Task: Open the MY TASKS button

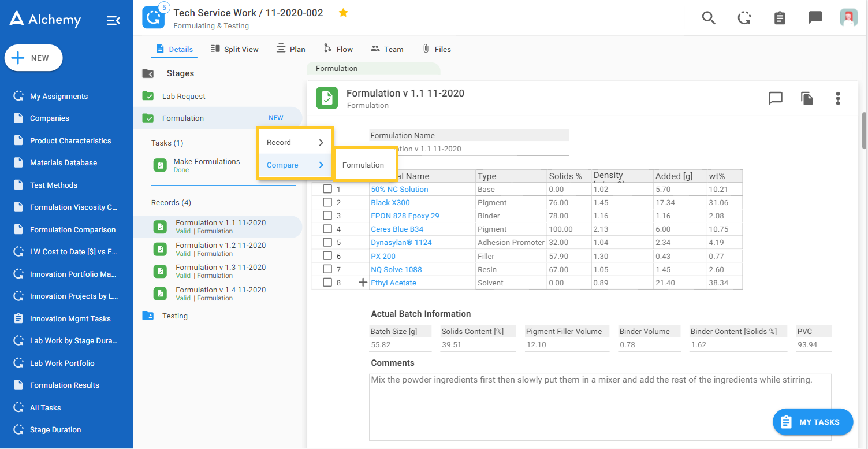Action: click(813, 422)
